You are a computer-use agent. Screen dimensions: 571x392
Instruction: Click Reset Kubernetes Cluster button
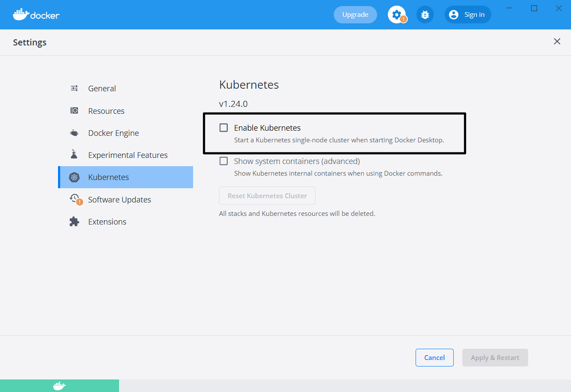click(267, 196)
